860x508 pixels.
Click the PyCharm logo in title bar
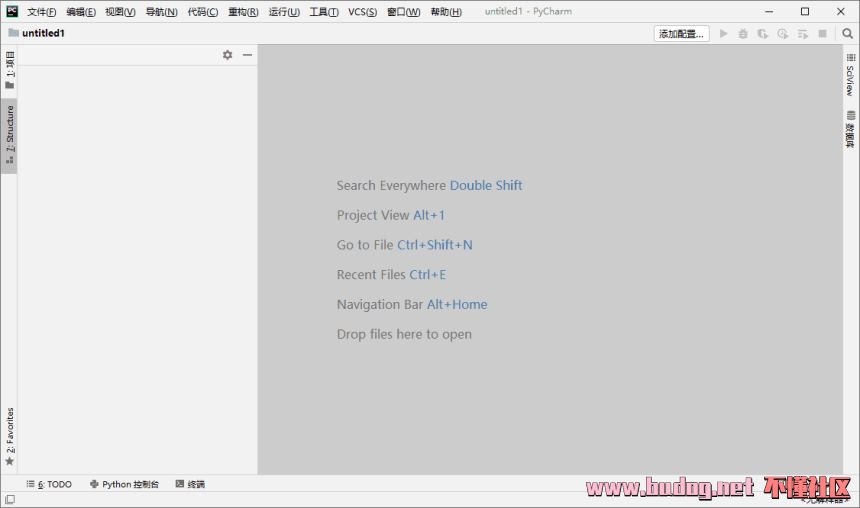coord(12,12)
